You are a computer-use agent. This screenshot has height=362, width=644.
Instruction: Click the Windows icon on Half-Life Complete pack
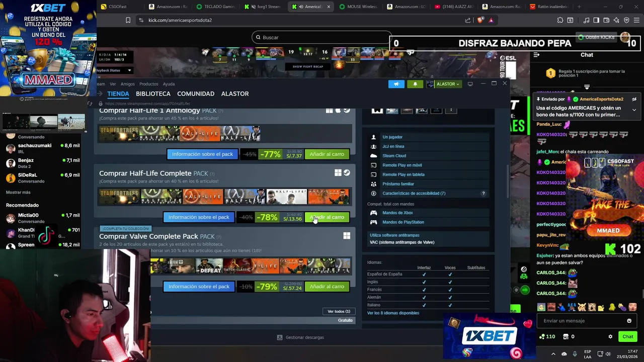(x=338, y=173)
